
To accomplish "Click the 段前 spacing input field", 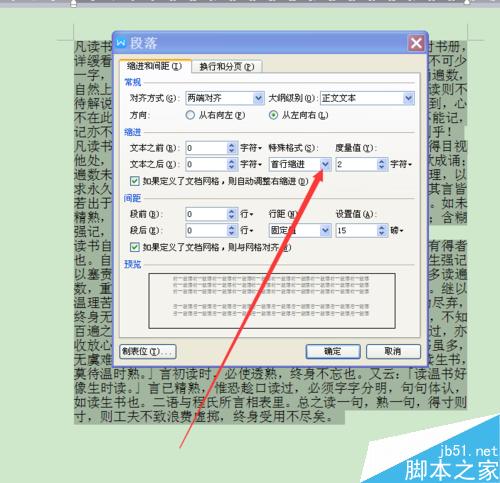I will 206,214.
